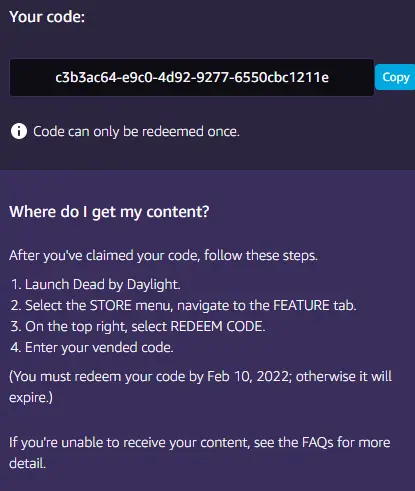Click the word "detail." in the bottom line
Viewport: 415px width, 491px height.
coord(27,463)
